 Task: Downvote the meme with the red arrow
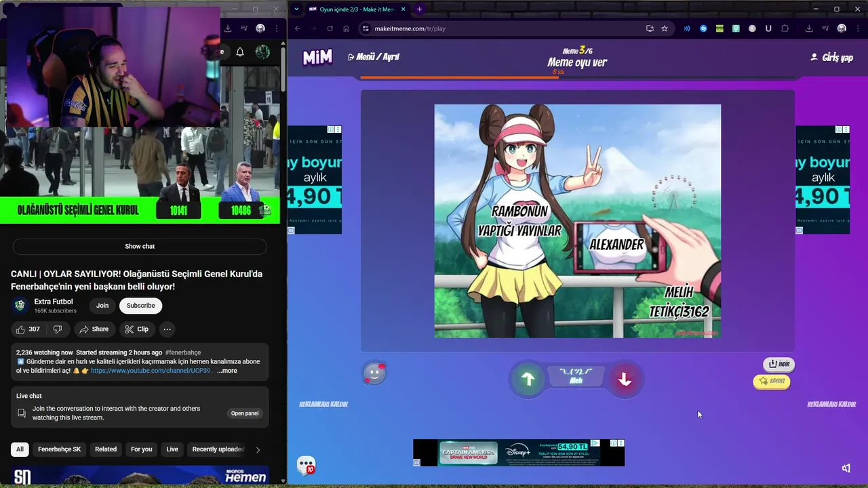(x=625, y=379)
